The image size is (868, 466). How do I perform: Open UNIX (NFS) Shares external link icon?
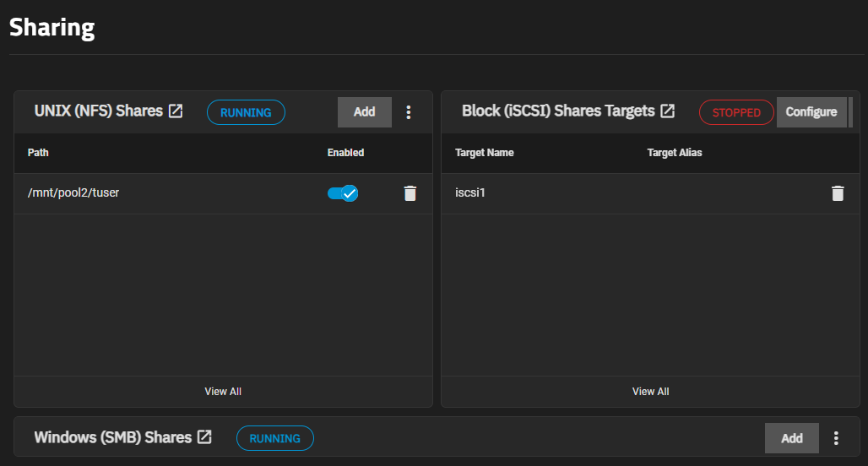pyautogui.click(x=176, y=111)
